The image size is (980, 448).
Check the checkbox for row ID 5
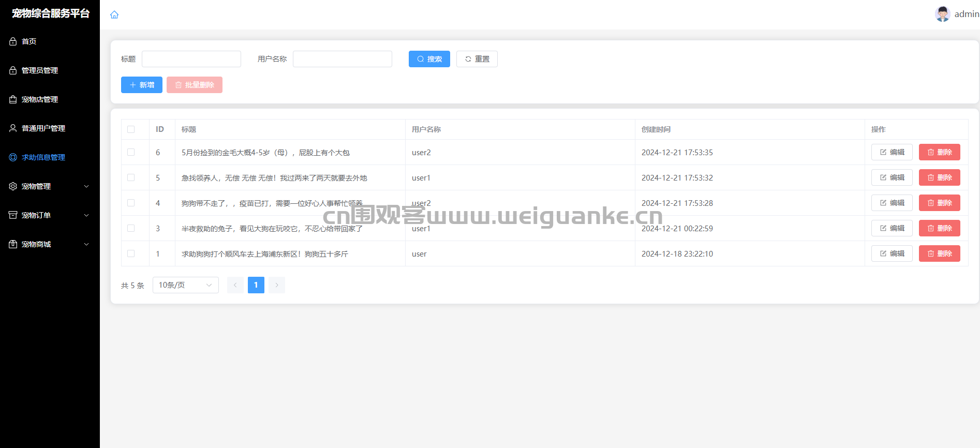tap(131, 177)
